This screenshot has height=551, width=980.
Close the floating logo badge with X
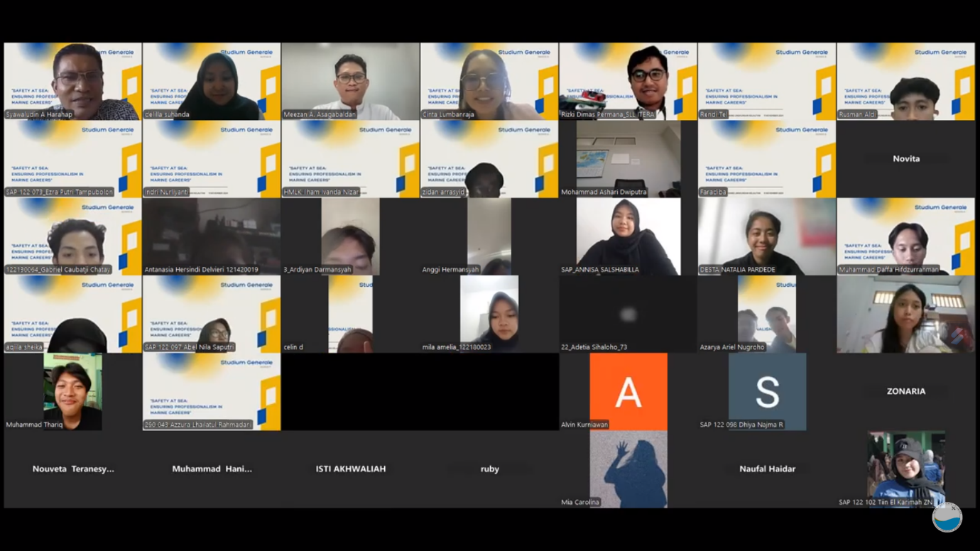pyautogui.click(x=953, y=508)
